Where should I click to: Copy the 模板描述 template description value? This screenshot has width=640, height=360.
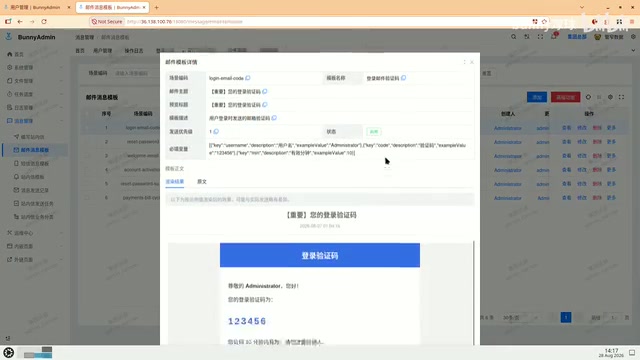pos(274,118)
